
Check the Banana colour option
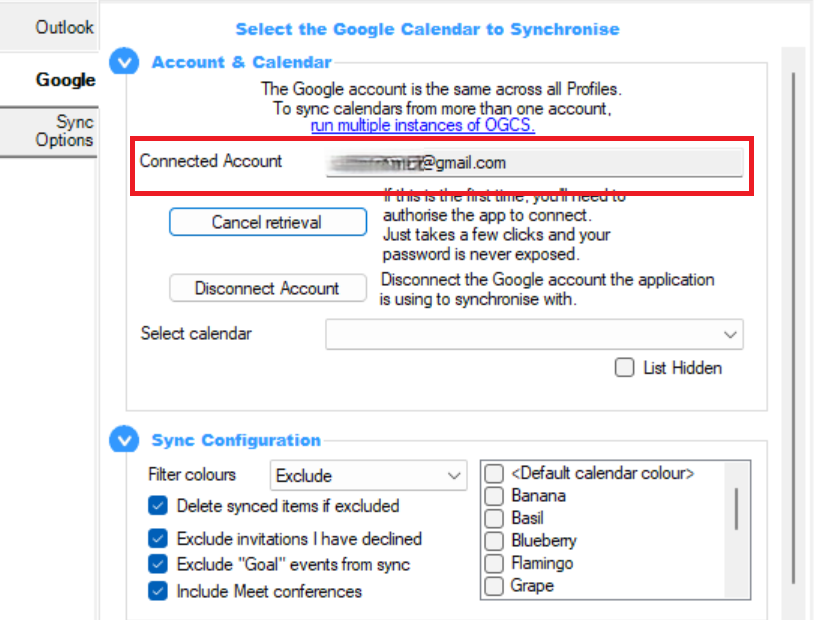pos(494,496)
